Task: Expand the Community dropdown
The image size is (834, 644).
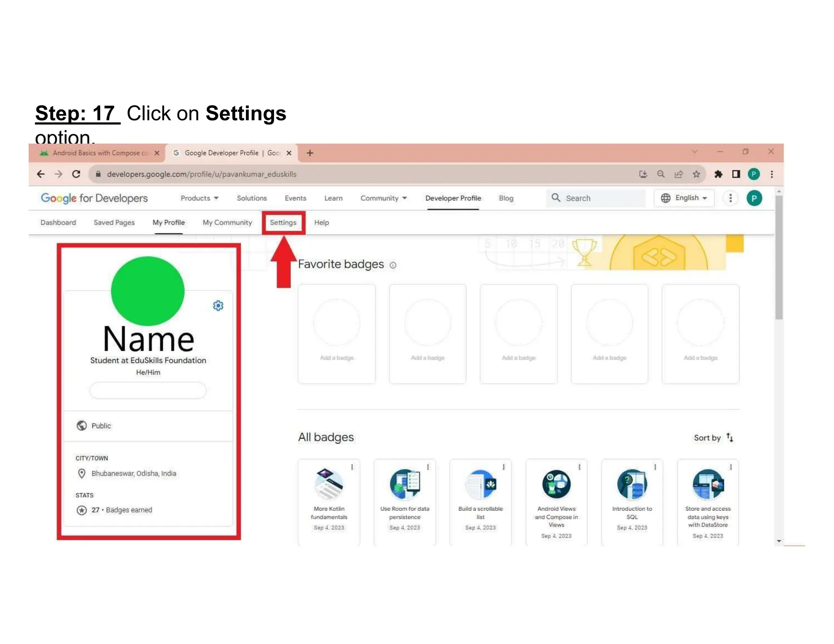Action: click(383, 198)
